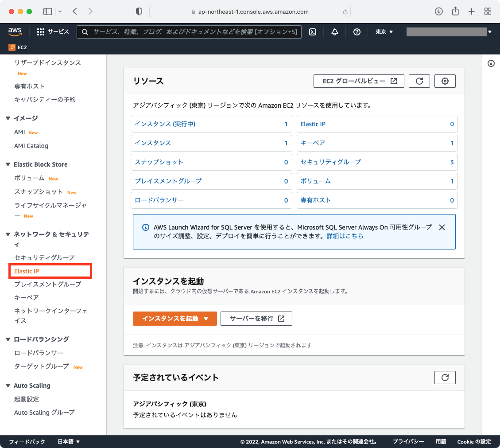Open フィードバック in the footer

[x=27, y=442]
